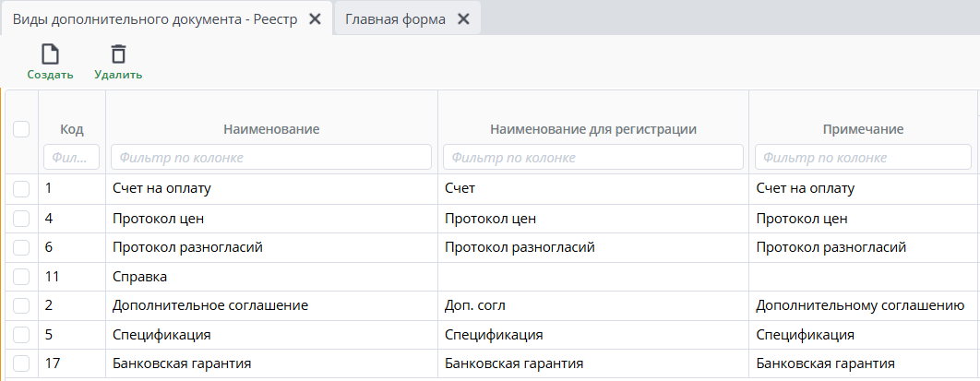This screenshot has width=980, height=381.
Task: Click the Удалить trash can icon
Action: 118,54
